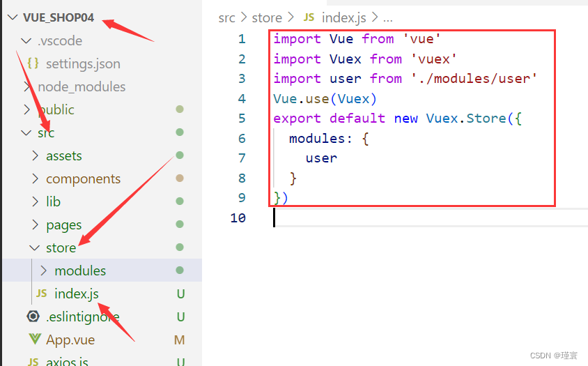Open the JSON braces icon of settings.json
Image resolution: width=588 pixels, height=366 pixels.
(x=33, y=63)
